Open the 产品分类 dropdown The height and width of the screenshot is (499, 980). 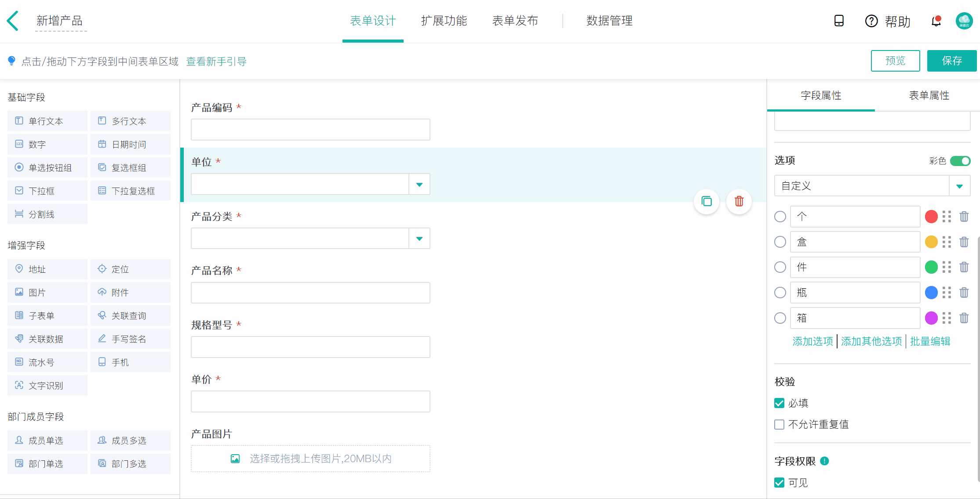(x=419, y=239)
